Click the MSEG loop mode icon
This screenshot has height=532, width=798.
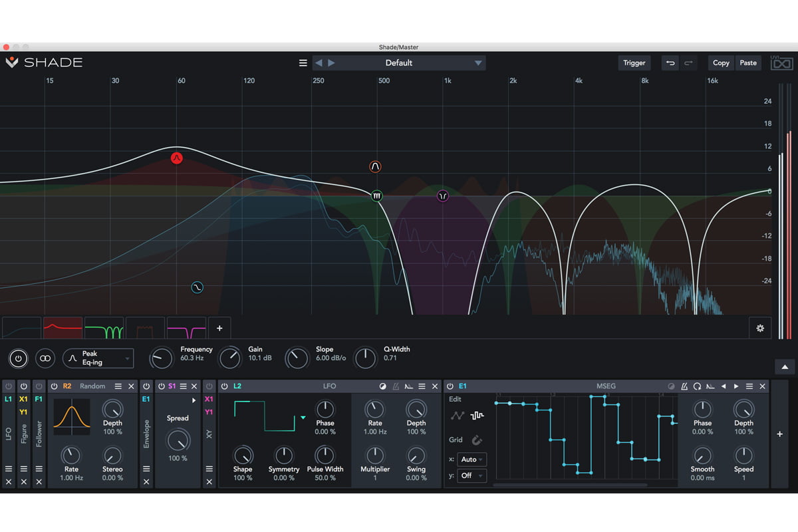coord(697,386)
